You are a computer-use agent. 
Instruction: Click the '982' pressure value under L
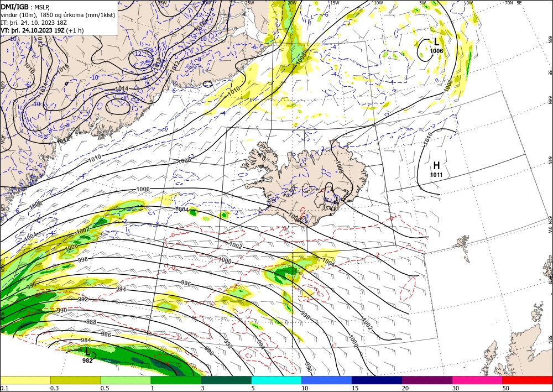(x=87, y=360)
